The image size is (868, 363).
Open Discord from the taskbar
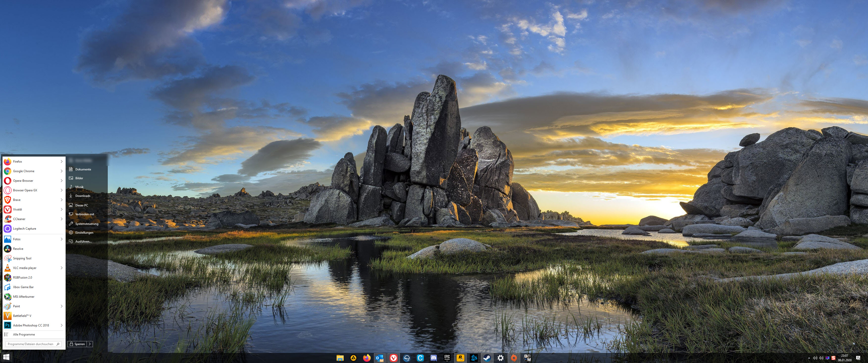point(434,358)
